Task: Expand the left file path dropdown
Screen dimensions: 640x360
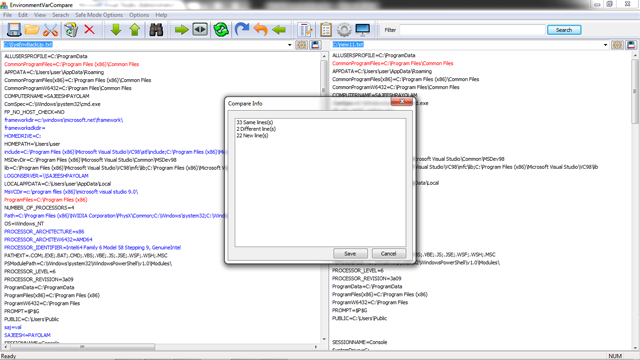Action: (289, 45)
